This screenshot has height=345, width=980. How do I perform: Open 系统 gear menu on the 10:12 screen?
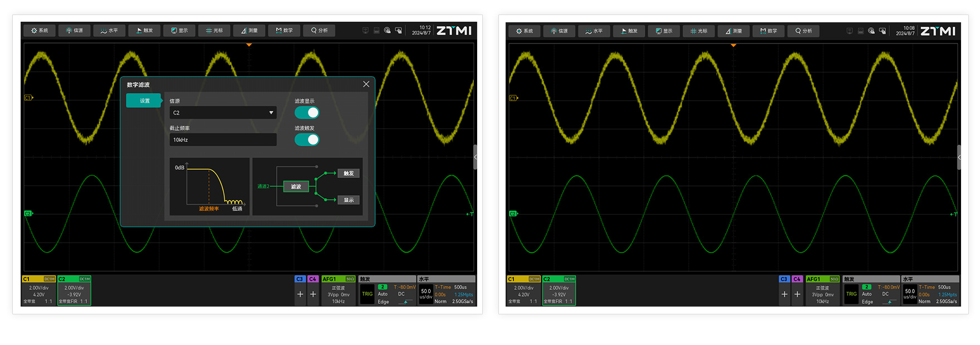point(40,31)
